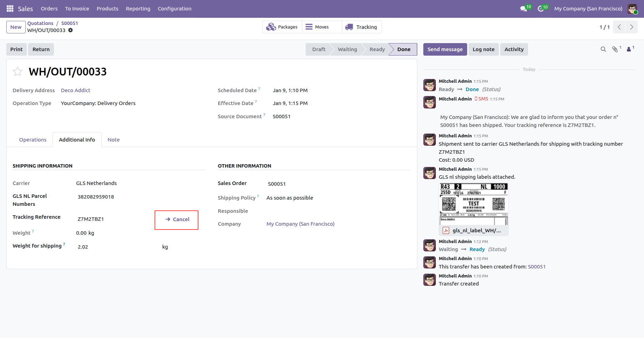This screenshot has height=338, width=644.
Task: Click the gear icon beside WH/OUT/00033
Action: [x=71, y=30]
